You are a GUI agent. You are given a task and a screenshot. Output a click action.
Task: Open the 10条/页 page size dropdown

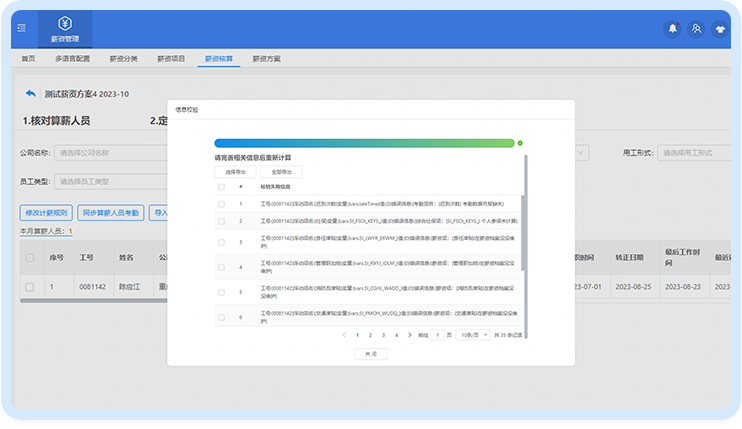(x=472, y=335)
